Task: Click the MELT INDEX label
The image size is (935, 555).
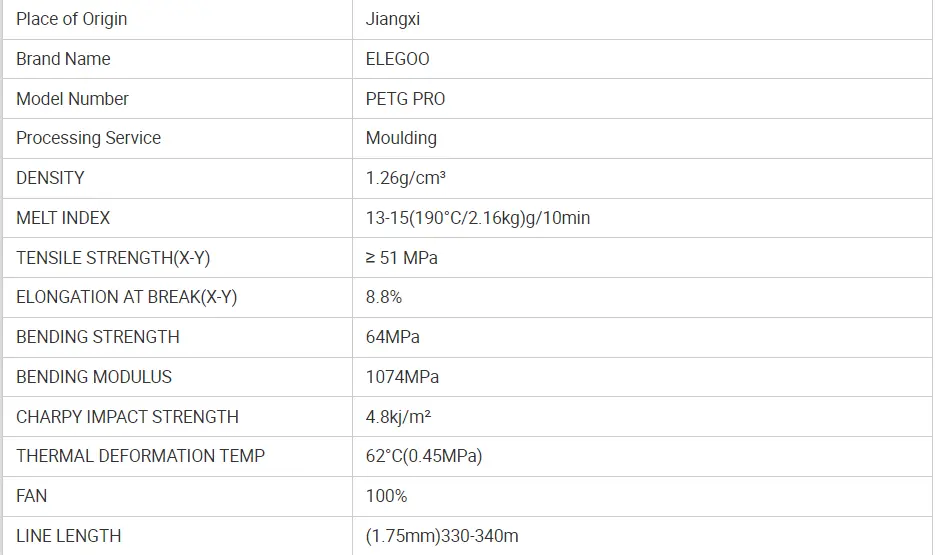Action: point(63,218)
